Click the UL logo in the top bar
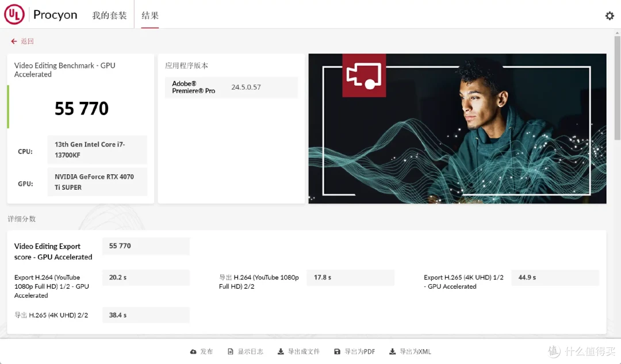The image size is (621, 364). (x=14, y=14)
